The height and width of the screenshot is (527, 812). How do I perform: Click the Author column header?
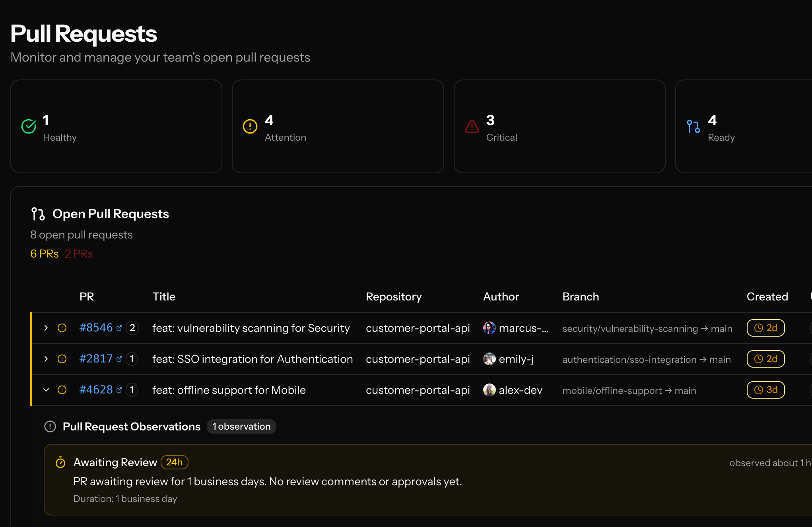click(501, 296)
